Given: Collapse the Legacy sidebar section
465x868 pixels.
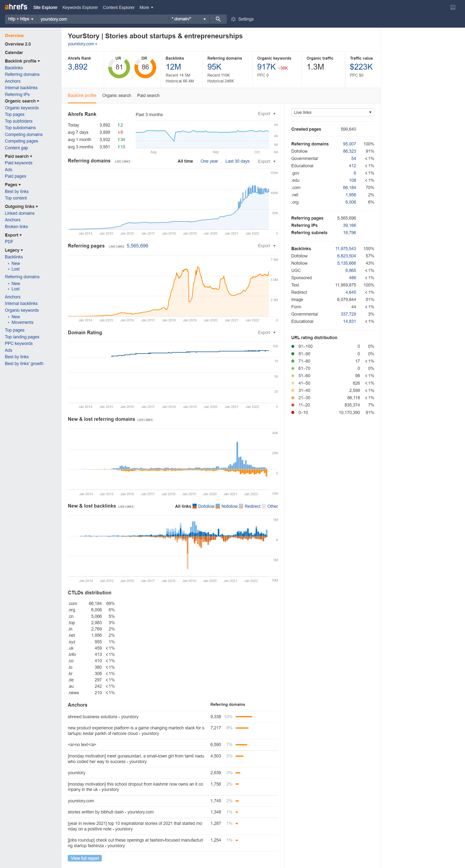Looking at the screenshot, I should 14,250.
